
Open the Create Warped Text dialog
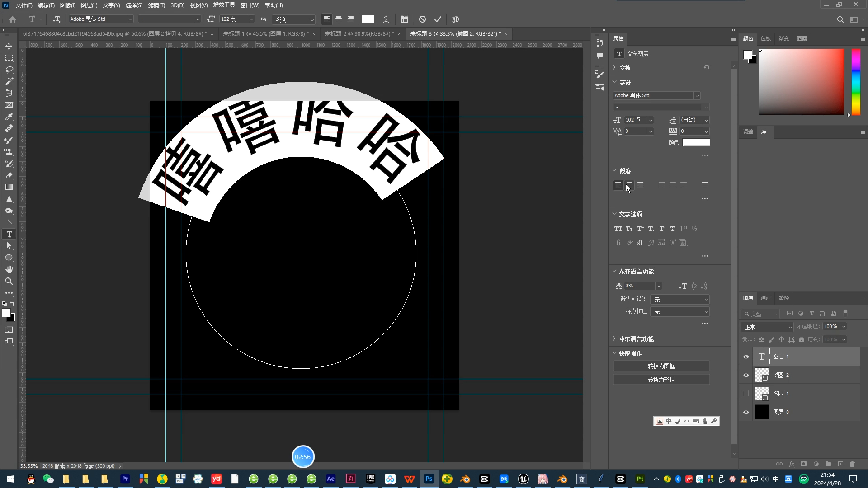pyautogui.click(x=386, y=19)
